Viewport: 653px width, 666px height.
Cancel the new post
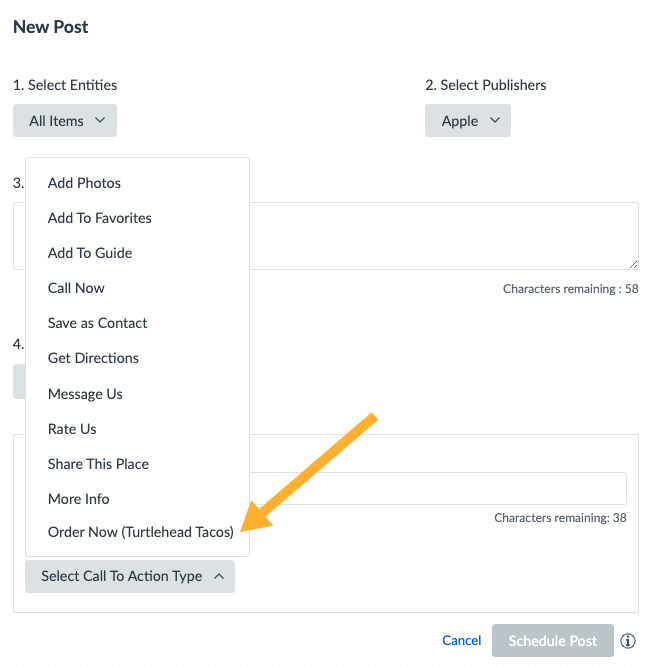(x=461, y=640)
